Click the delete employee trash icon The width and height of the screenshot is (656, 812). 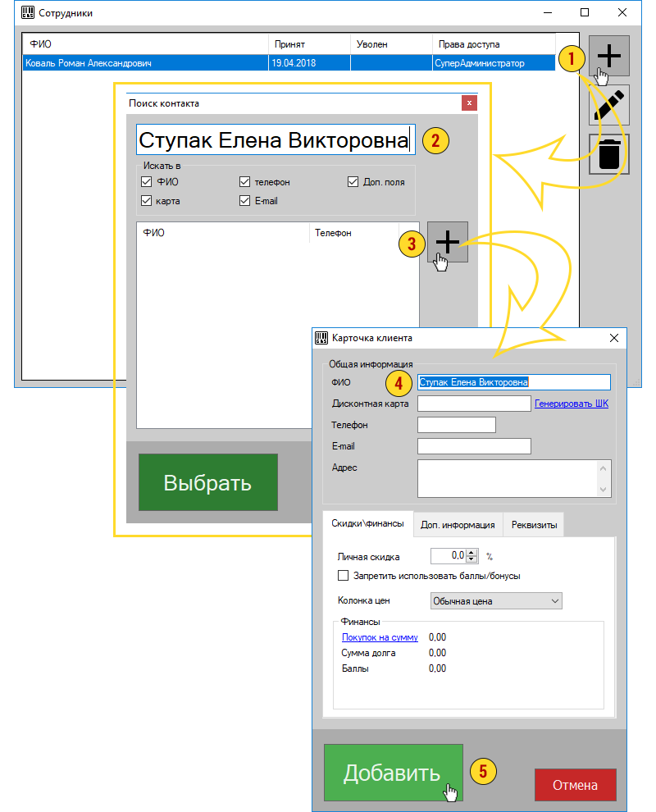tap(609, 154)
